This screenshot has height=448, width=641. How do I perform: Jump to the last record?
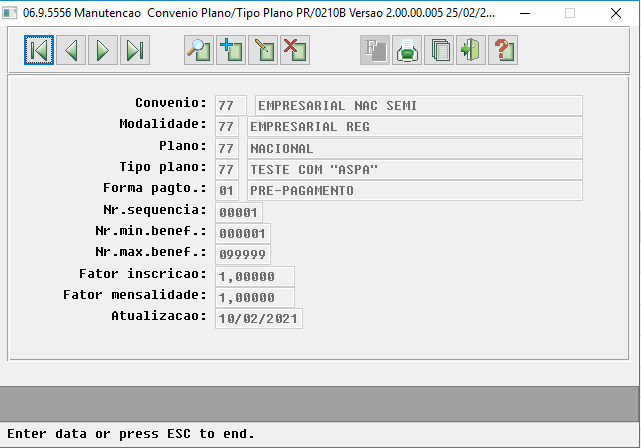click(135, 50)
